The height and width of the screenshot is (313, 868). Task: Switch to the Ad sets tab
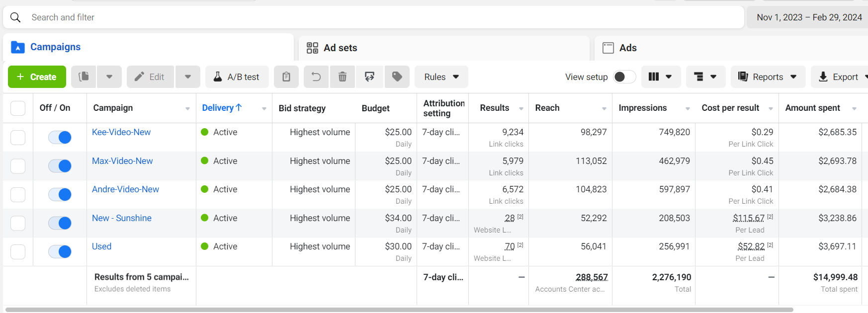pos(340,48)
